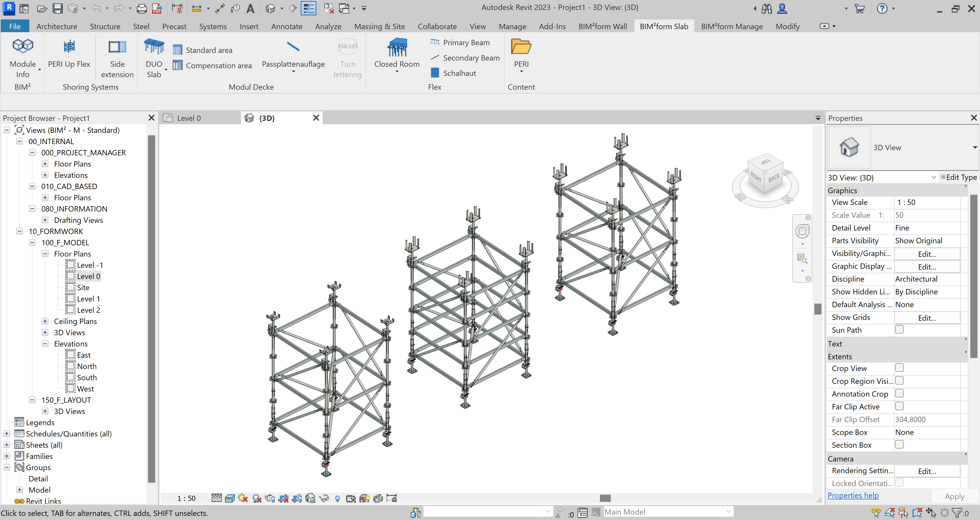The image size is (980, 520).
Task: Click the Closed Room tool
Action: 396,57
